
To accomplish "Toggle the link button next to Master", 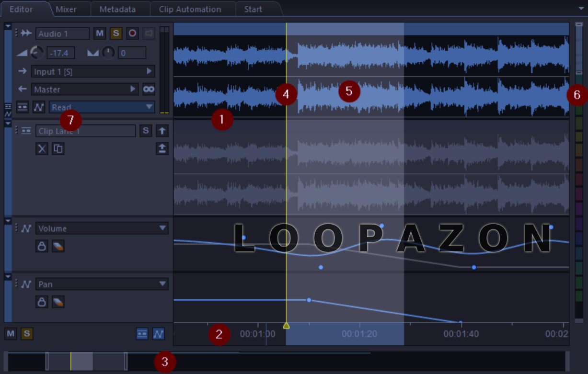I will click(149, 89).
